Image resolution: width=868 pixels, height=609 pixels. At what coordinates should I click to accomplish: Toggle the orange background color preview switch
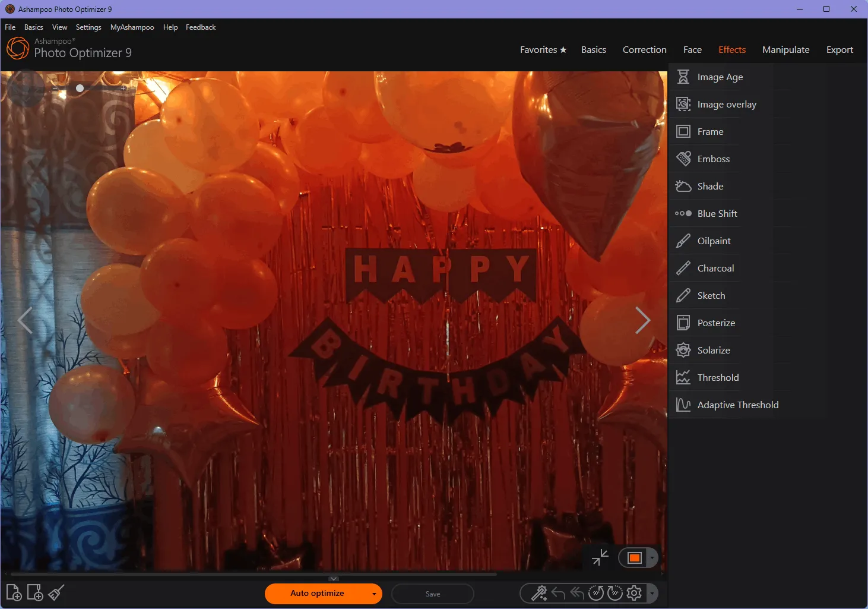pos(635,557)
